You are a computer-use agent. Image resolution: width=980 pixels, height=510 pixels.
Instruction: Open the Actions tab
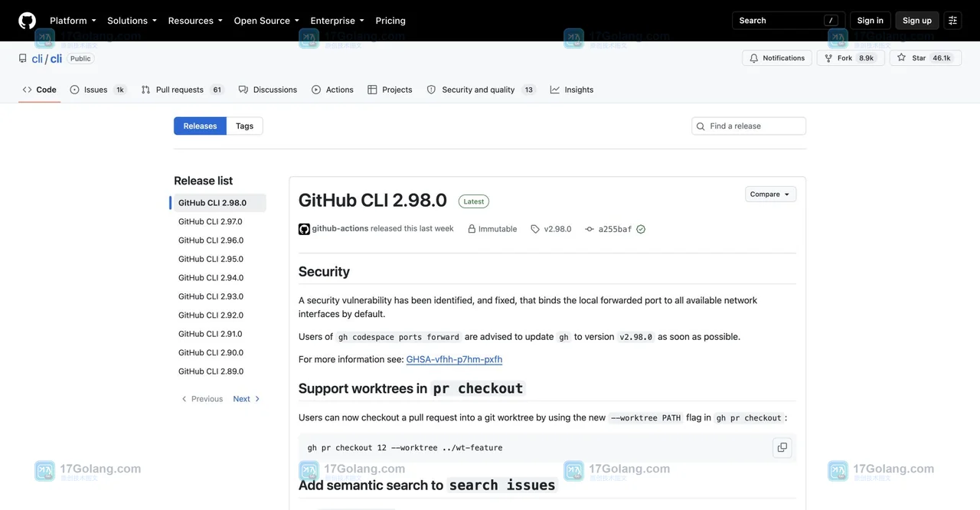point(332,90)
